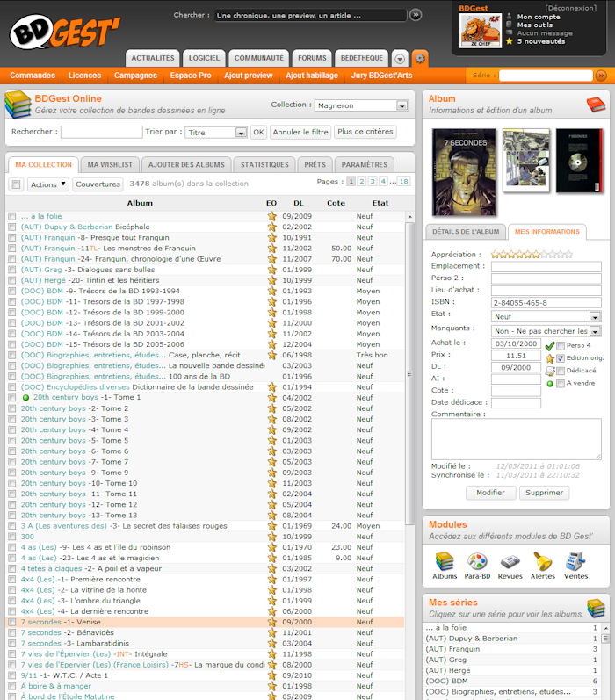Open the Statistiques tab
This screenshot has height=700, width=615.
264,165
